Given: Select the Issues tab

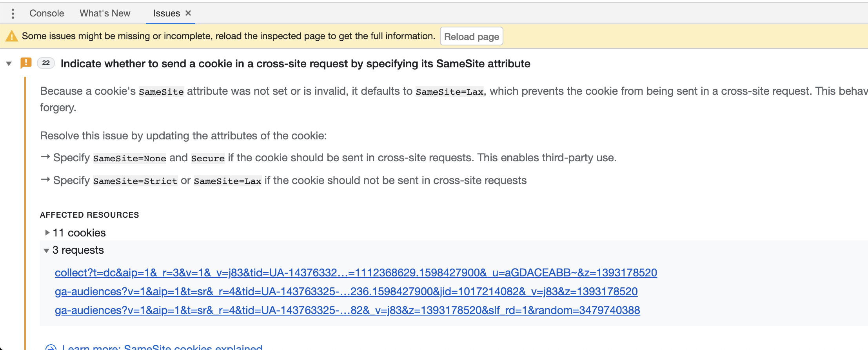Looking at the screenshot, I should tap(166, 13).
